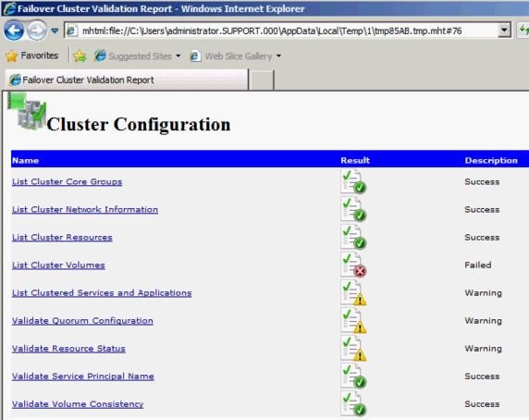Click the warning icon for Validate Resource Status
This screenshot has width=529, height=420.
(x=353, y=349)
